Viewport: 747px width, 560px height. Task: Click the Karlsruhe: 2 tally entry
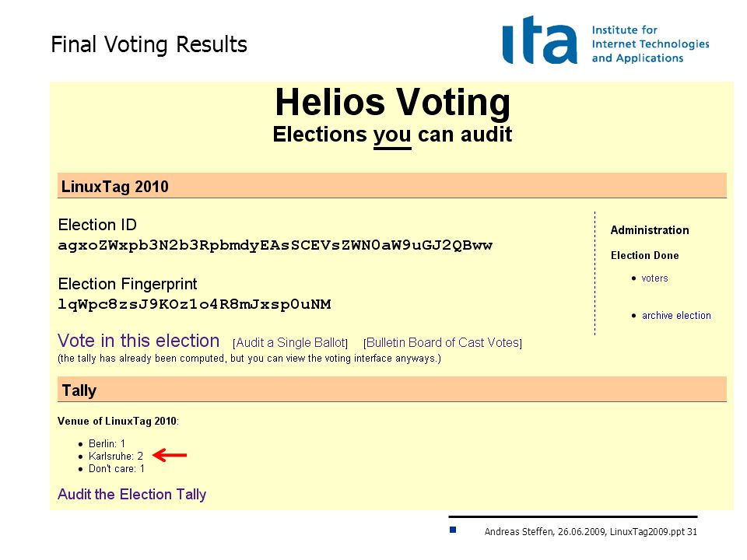click(x=116, y=457)
